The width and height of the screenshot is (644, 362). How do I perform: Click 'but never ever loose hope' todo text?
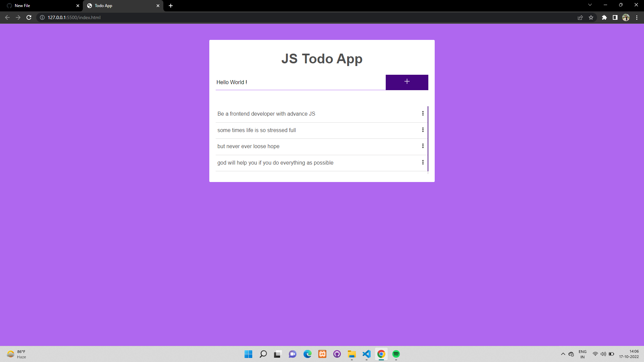(x=248, y=146)
